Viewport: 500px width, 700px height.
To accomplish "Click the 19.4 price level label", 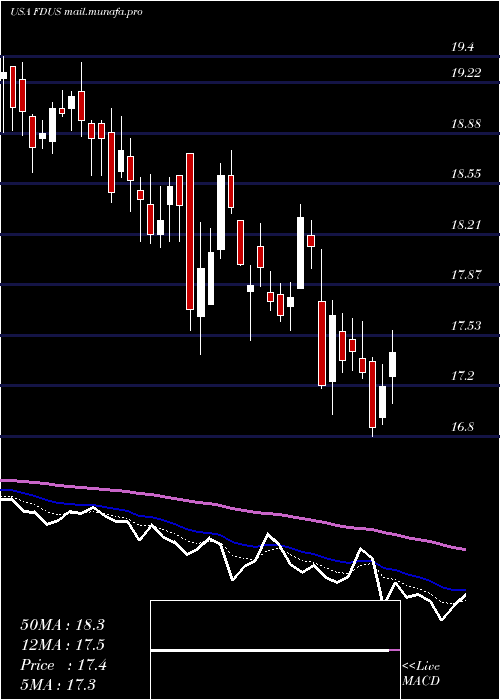I will click(462, 46).
